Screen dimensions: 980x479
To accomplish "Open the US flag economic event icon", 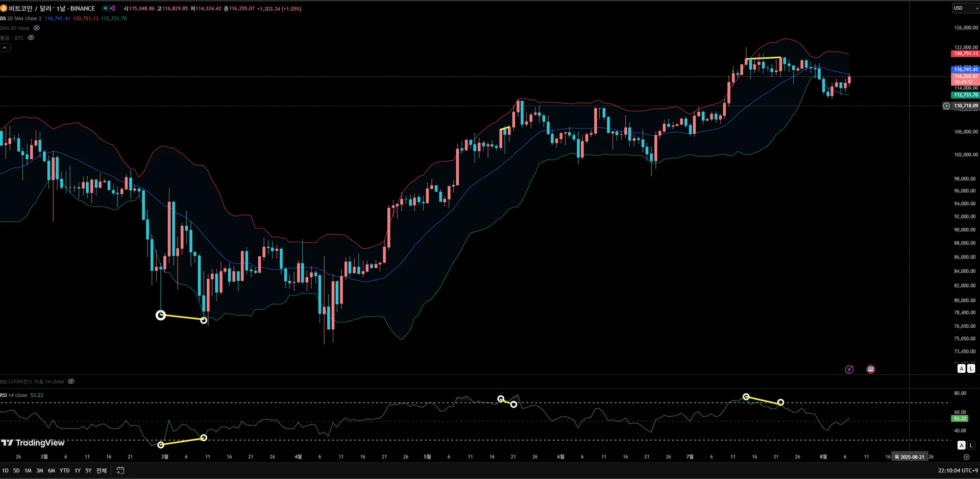I will click(871, 369).
